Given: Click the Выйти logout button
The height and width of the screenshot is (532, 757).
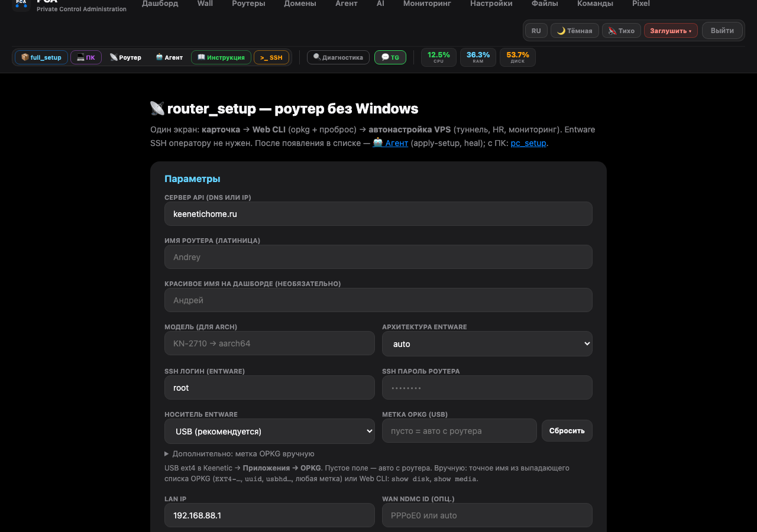Looking at the screenshot, I should coord(722,31).
